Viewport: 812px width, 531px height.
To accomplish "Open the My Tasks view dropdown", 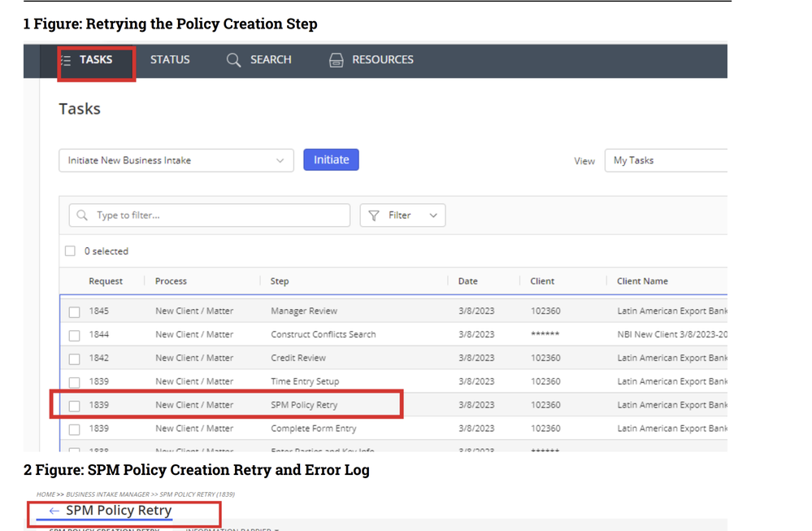I will coord(666,160).
